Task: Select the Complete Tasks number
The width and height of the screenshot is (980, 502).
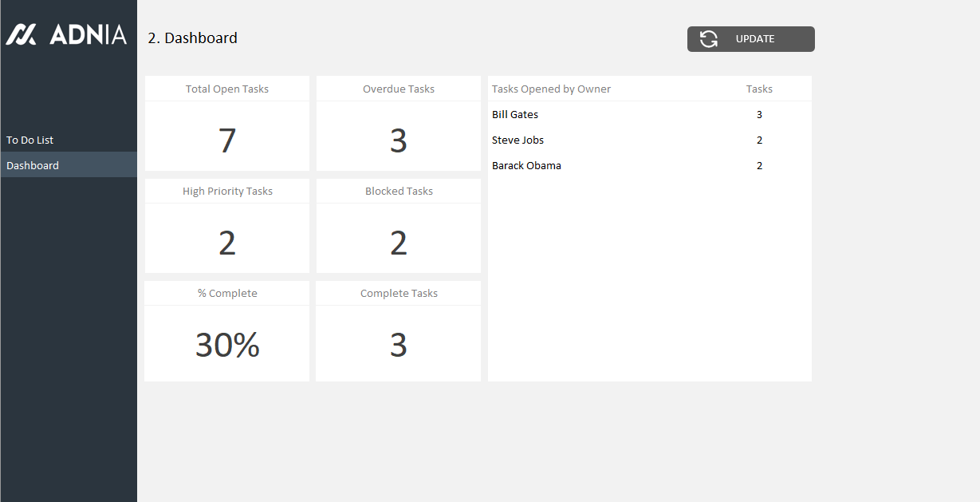Action: pyautogui.click(x=399, y=345)
